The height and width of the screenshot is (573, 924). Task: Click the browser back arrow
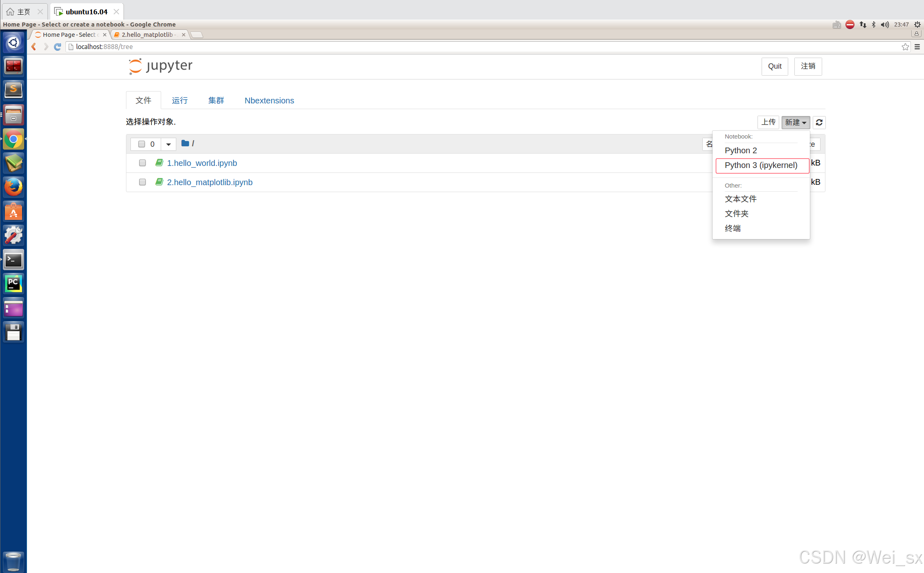click(x=34, y=47)
